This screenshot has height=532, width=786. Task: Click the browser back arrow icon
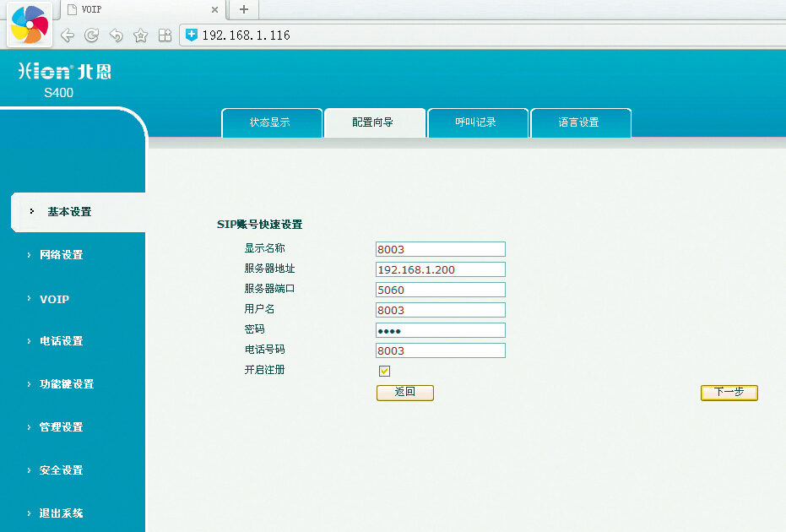tap(68, 35)
